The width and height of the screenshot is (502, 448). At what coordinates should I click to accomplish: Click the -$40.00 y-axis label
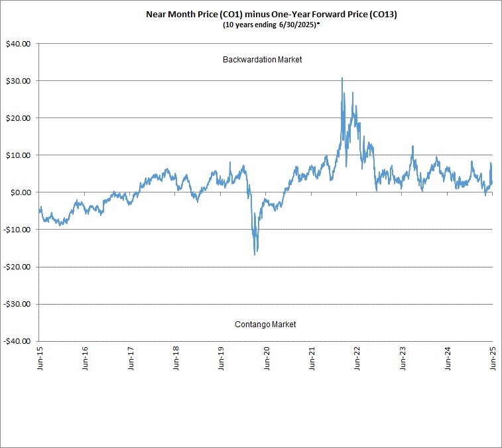(17, 341)
